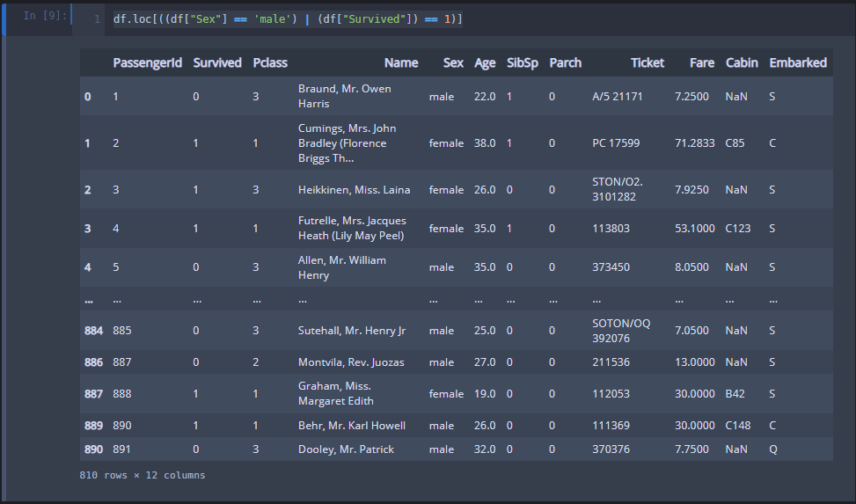Click ticket value PC 17599

coord(615,143)
